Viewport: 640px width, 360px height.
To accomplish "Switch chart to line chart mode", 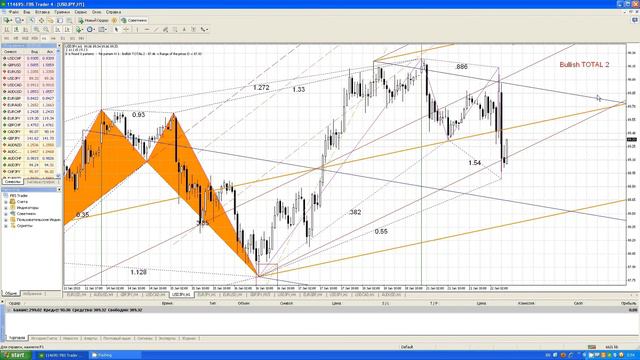I will (25, 29).
